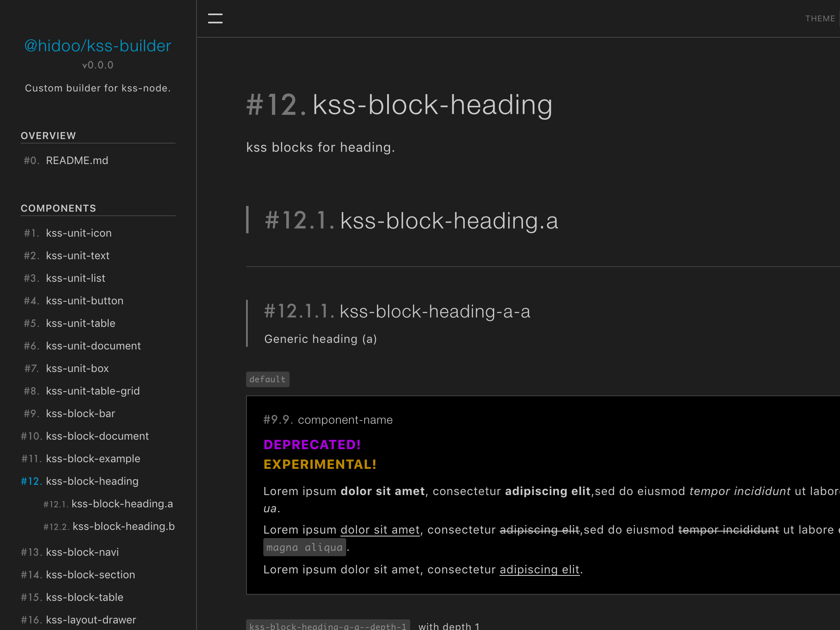Toggle the hamburger drawer menu icon

[x=215, y=18]
